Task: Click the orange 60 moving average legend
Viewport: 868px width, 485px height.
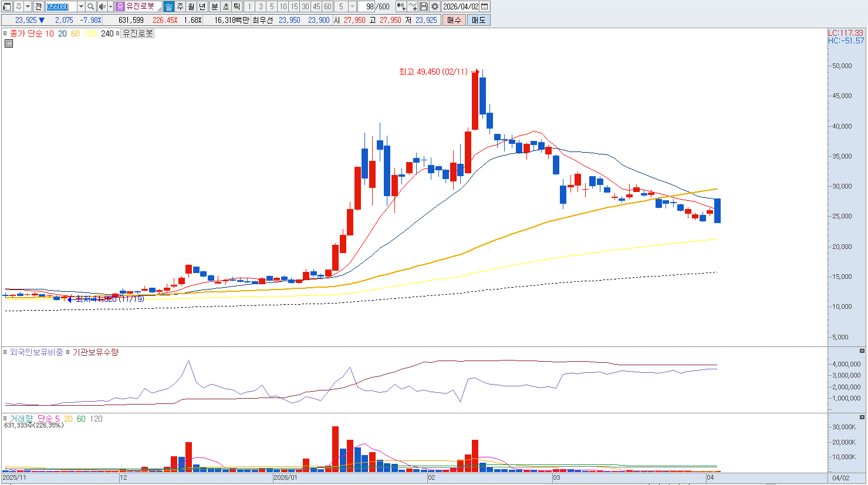Action: (x=75, y=33)
